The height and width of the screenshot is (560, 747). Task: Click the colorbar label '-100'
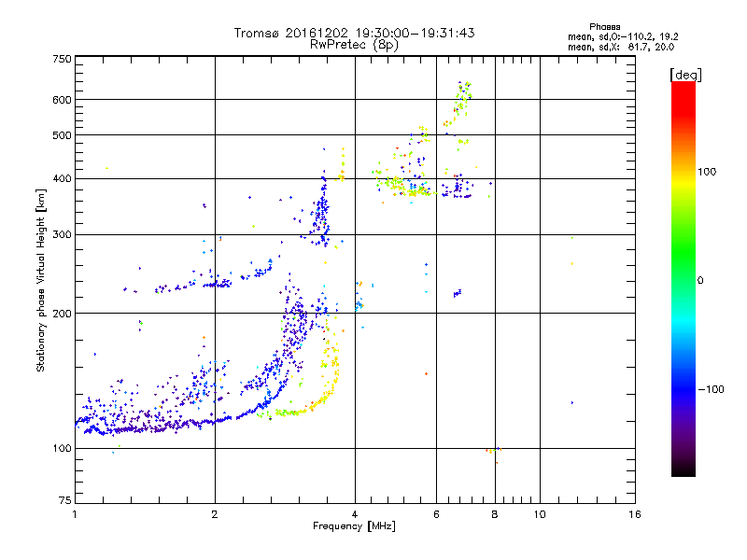[711, 389]
